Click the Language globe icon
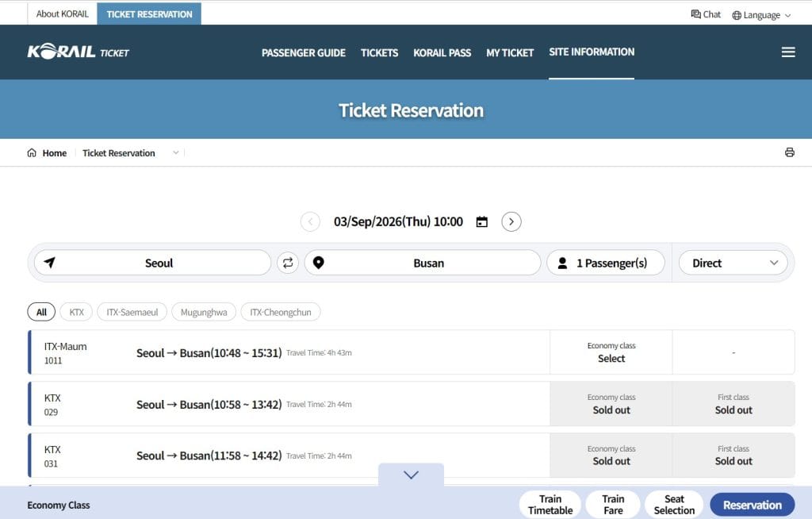Screen dimensions: 812x519 click(x=737, y=15)
